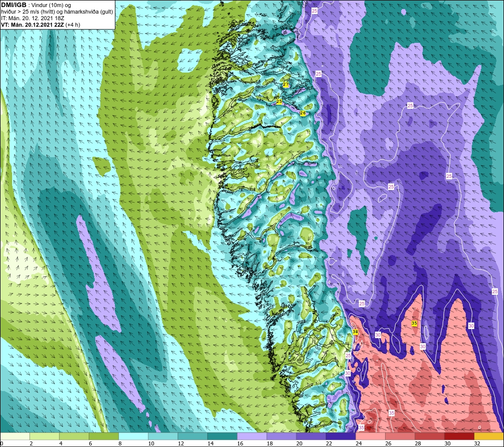Click the legend scale value 16
Viewport: 504px width, 447px height.
240,443
